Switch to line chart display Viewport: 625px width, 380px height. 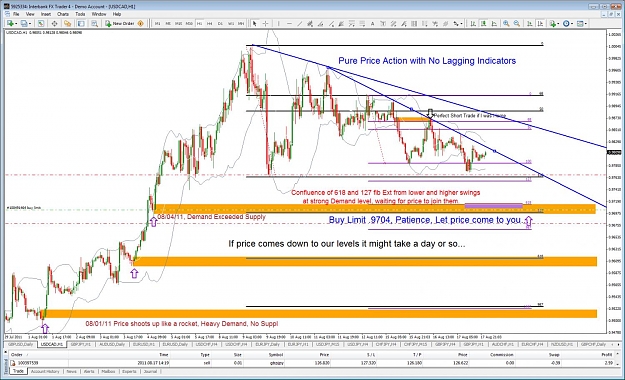tap(494, 24)
